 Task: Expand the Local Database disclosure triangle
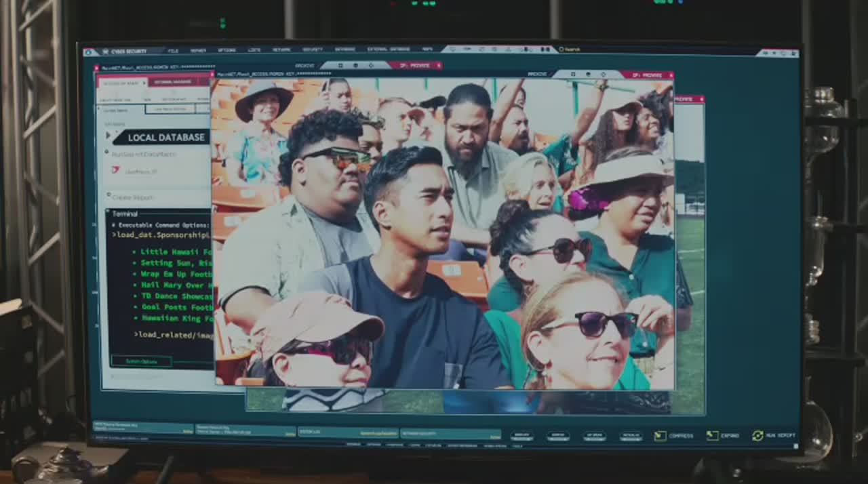point(108,136)
